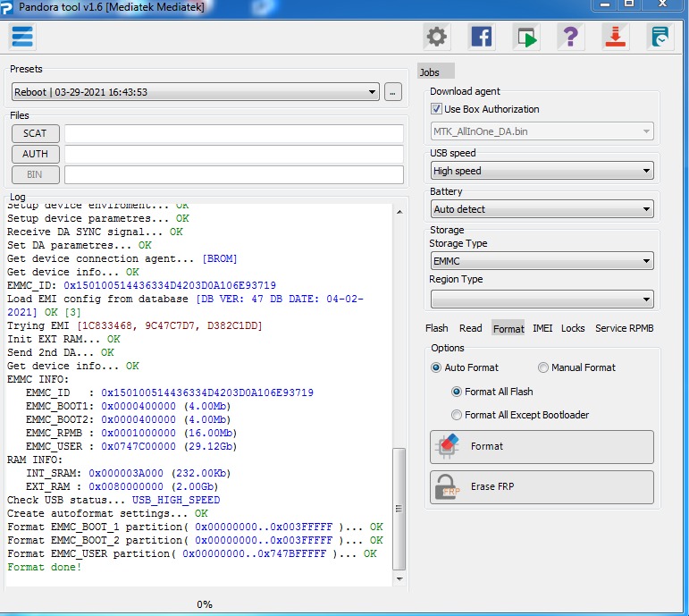Click the 'Trying EMI' log line
This screenshot has width=689, height=616.
[x=134, y=325]
